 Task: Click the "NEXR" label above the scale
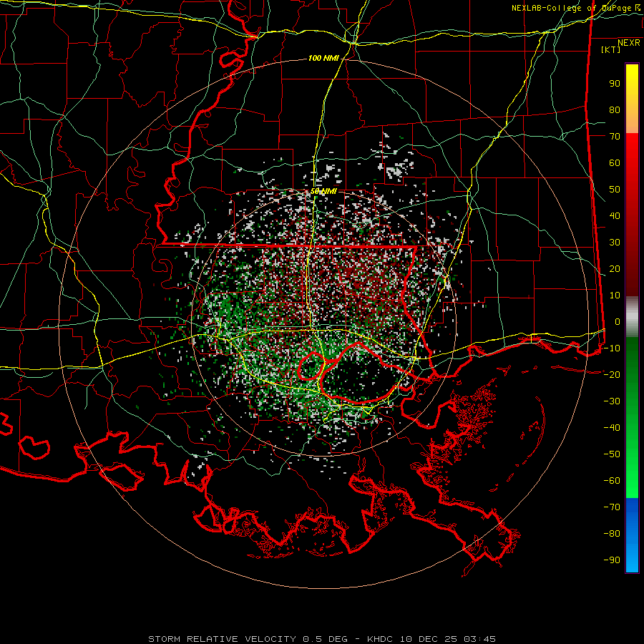point(628,43)
